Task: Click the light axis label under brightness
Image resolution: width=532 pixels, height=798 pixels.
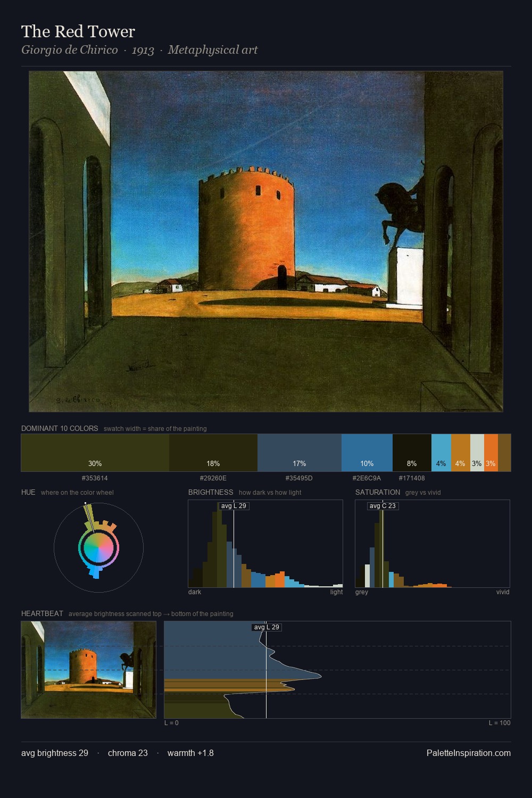Action: (336, 592)
